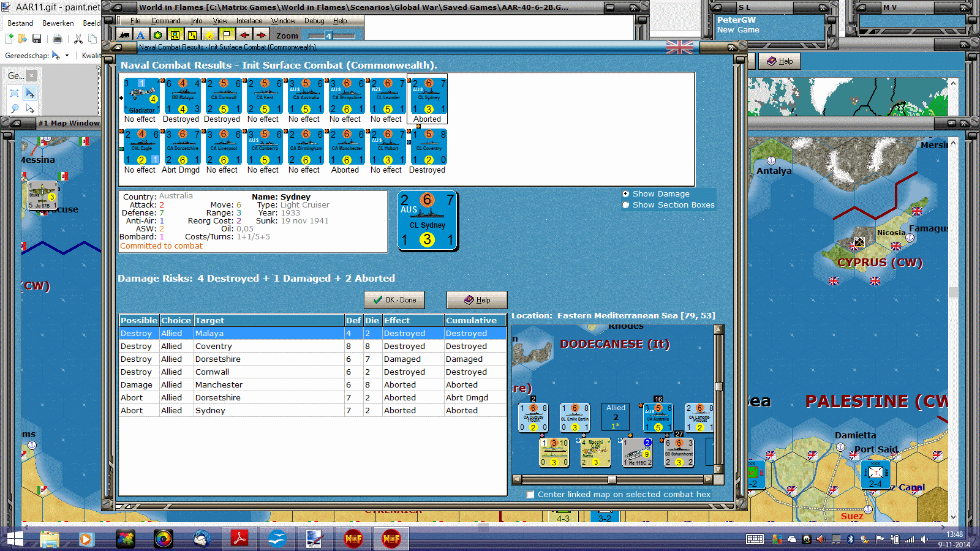The height and width of the screenshot is (551, 980).
Task: Select the CL Leander ship counter
Action: (x=388, y=96)
